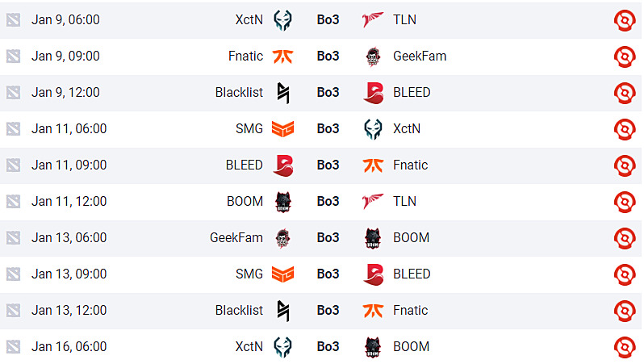Click the Dota 2 icon on the Jan 9, 06:00 match
The image size is (644, 364).
coord(625,19)
